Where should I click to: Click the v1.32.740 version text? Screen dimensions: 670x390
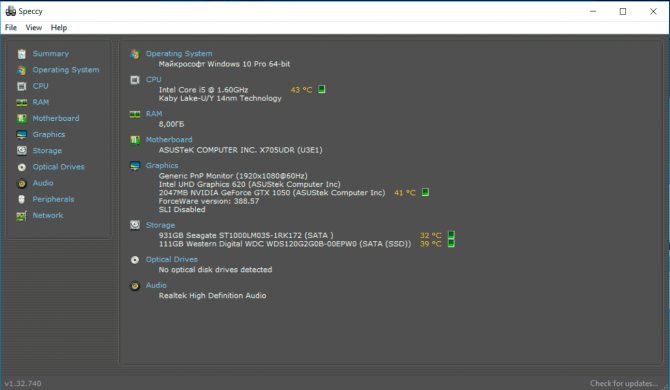tap(23, 384)
